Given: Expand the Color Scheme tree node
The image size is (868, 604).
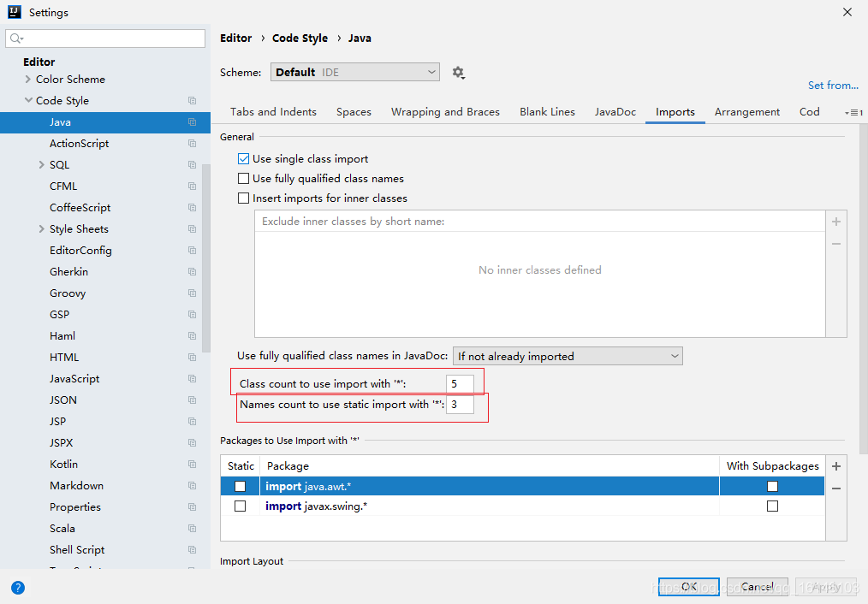Looking at the screenshot, I should pos(28,79).
